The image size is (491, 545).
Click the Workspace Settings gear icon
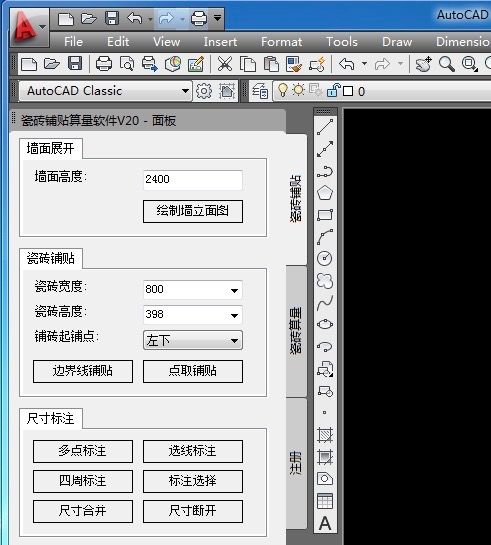point(204,91)
